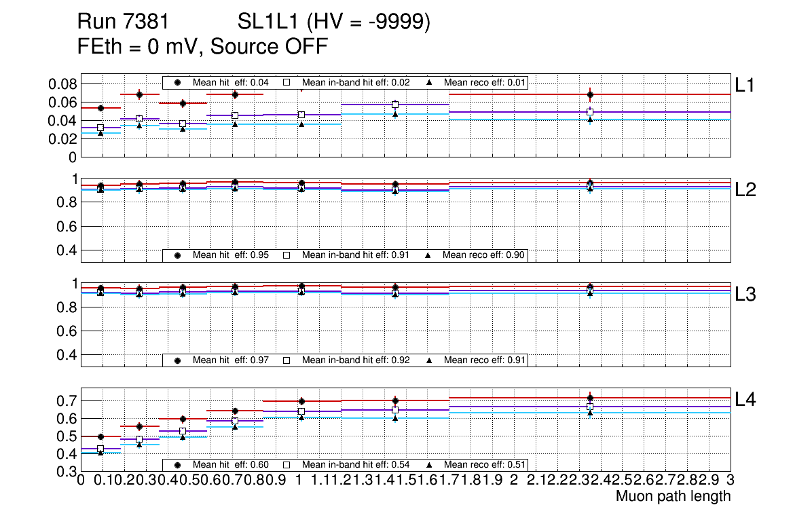Screen dimensions: 812x524
Task: Click the 'FEth = 0 mV, Source OFF' subtitle
Action: coord(203,47)
